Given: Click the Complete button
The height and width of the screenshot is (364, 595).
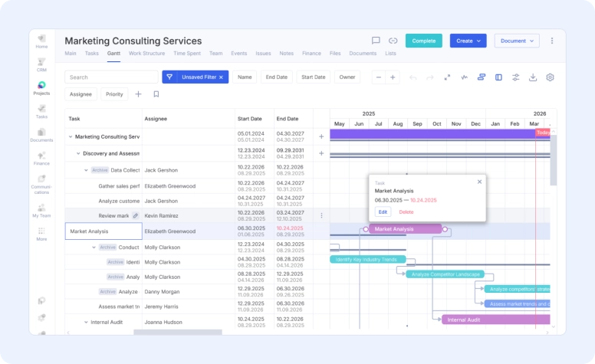Looking at the screenshot, I should [x=424, y=41].
